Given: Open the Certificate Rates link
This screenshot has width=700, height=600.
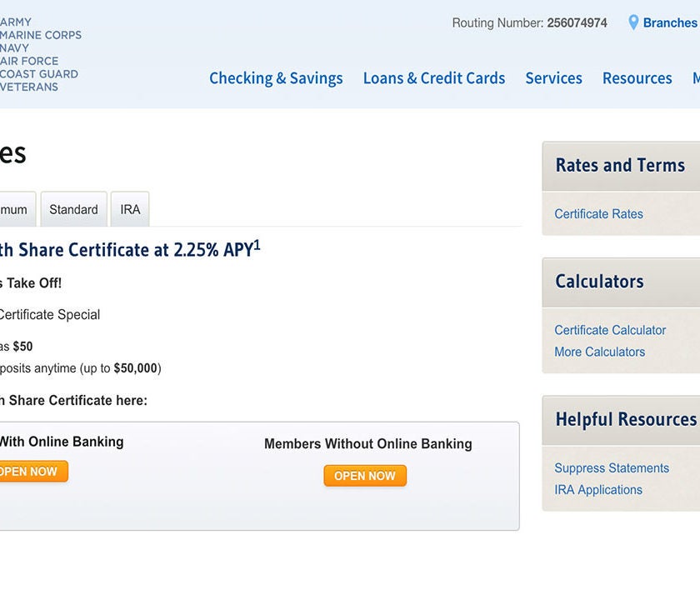Looking at the screenshot, I should pyautogui.click(x=598, y=214).
